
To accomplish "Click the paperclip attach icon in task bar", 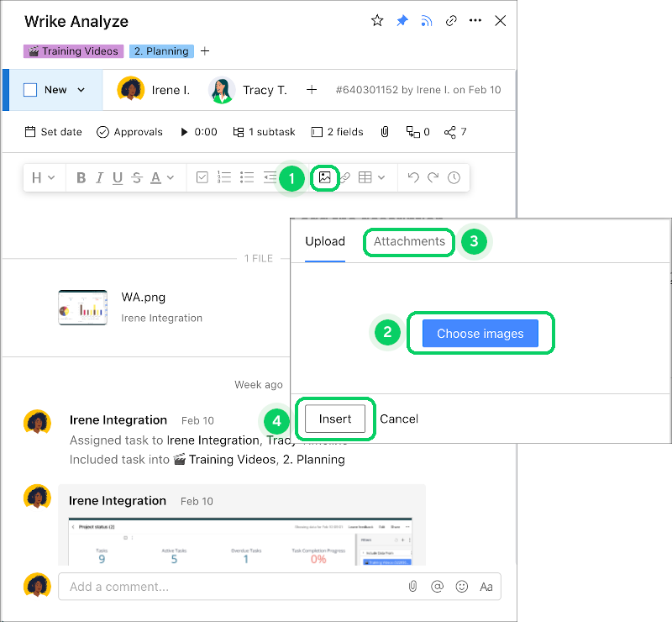I will 385,132.
